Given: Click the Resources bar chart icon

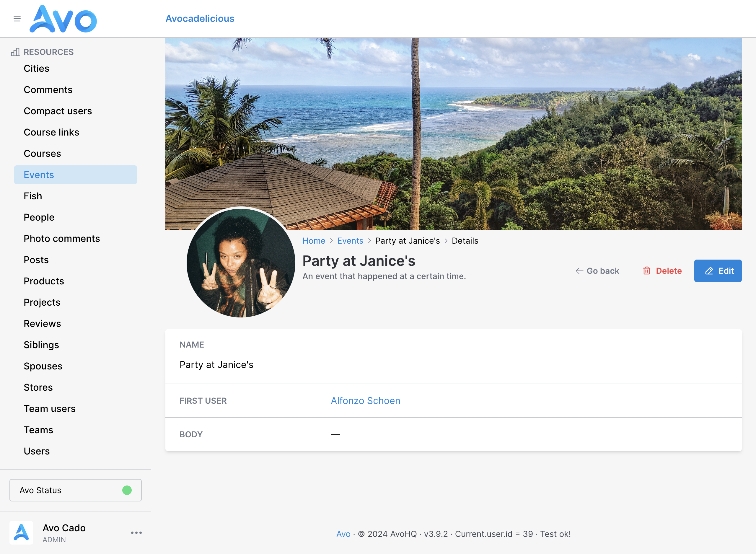Looking at the screenshot, I should [x=15, y=52].
